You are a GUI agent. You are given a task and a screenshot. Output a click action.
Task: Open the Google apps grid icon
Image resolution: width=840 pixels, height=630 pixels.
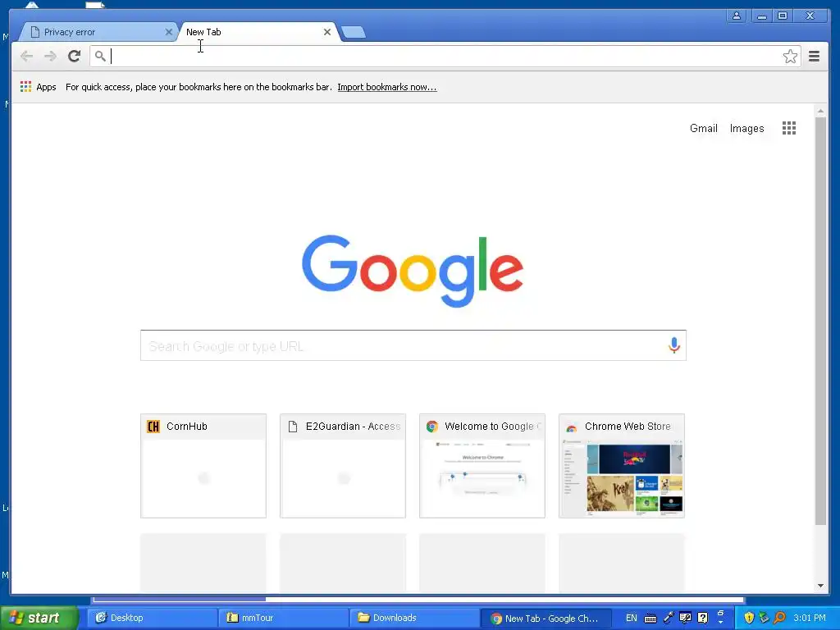click(x=788, y=128)
